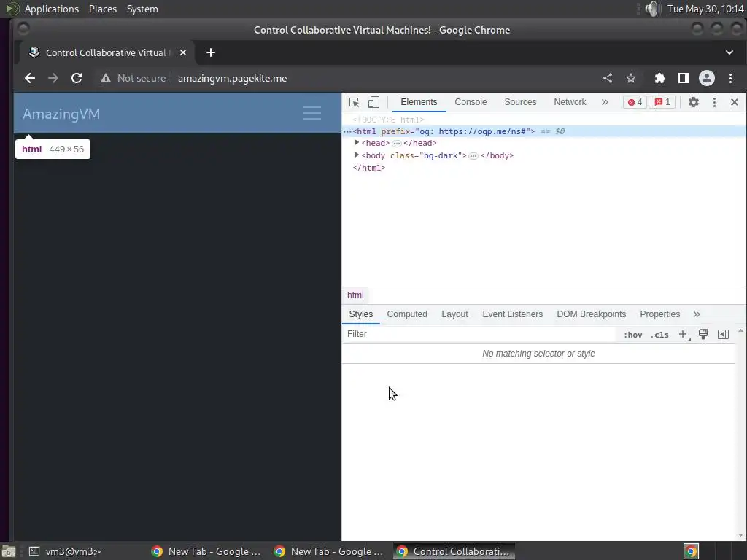
Task: Click the ellipsis inside the body tag
Action: [473, 156]
